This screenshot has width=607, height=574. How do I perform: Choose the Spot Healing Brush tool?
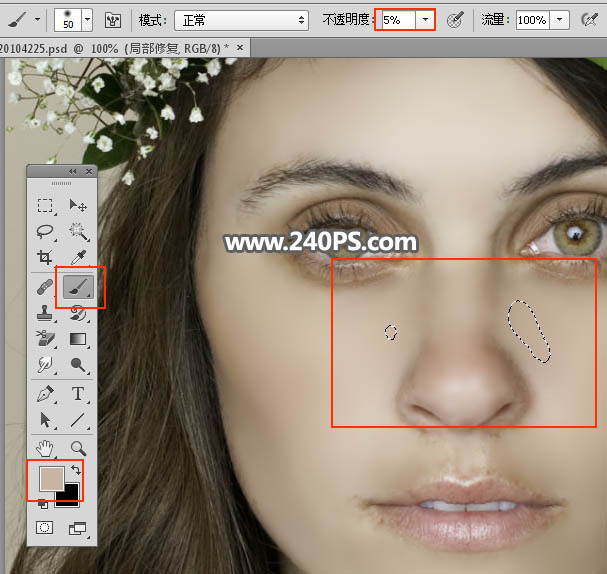45,287
